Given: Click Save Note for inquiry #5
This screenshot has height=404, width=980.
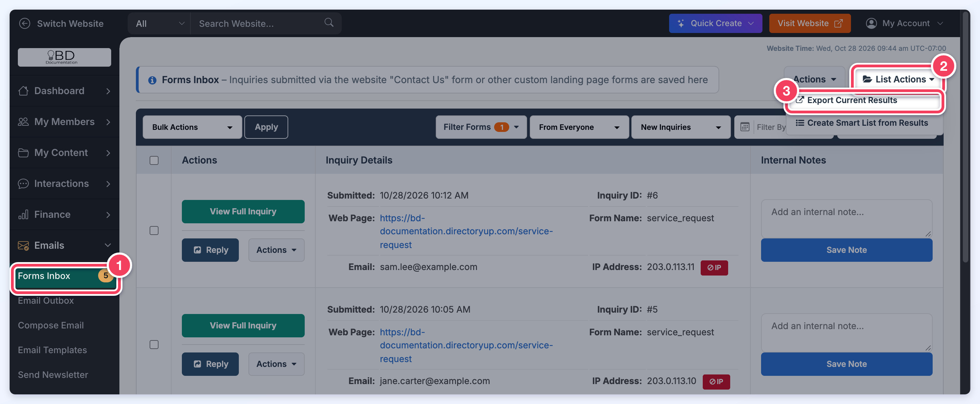Looking at the screenshot, I should 847,364.
